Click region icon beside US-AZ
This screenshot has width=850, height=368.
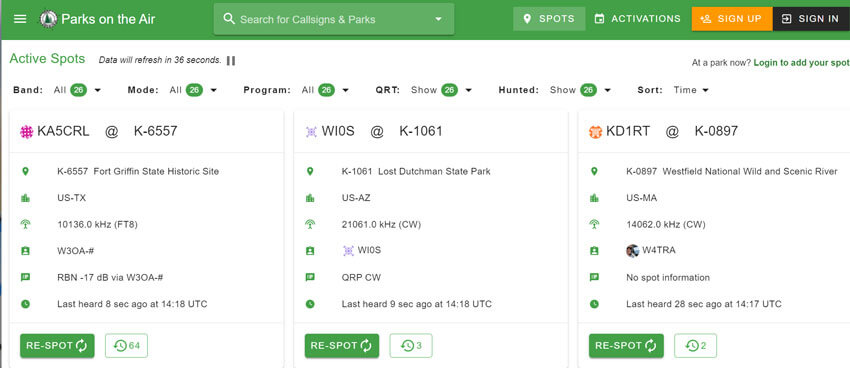click(310, 198)
